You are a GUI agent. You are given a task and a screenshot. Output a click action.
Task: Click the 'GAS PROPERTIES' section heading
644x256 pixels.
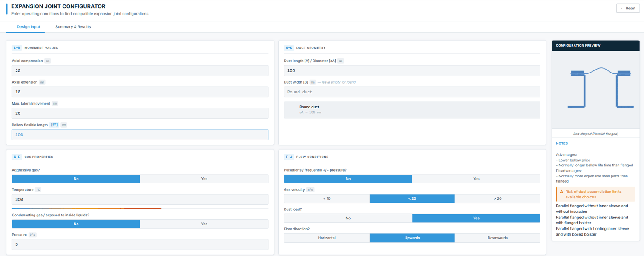tap(39, 157)
